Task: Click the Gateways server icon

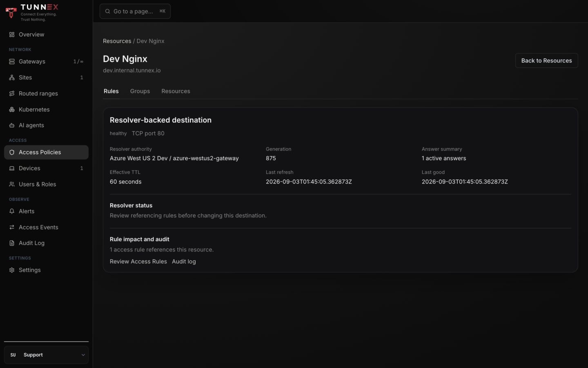Action: 12,62
